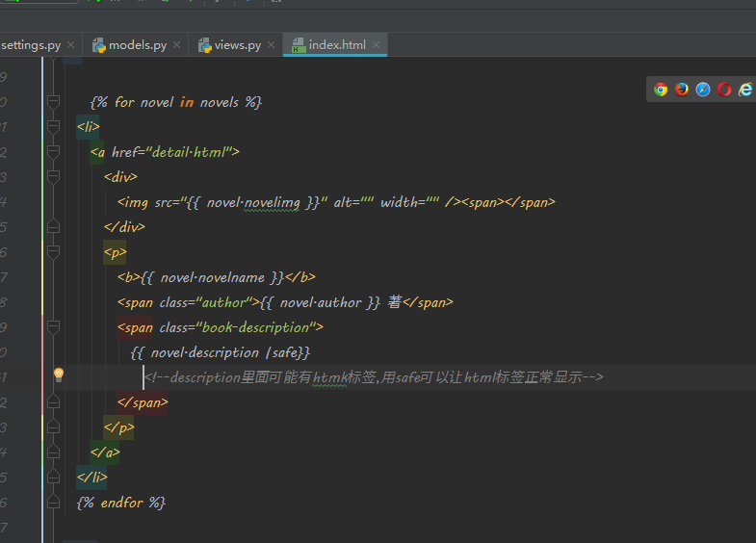
Task: Collapse the opening div tag block
Action: pyautogui.click(x=53, y=177)
